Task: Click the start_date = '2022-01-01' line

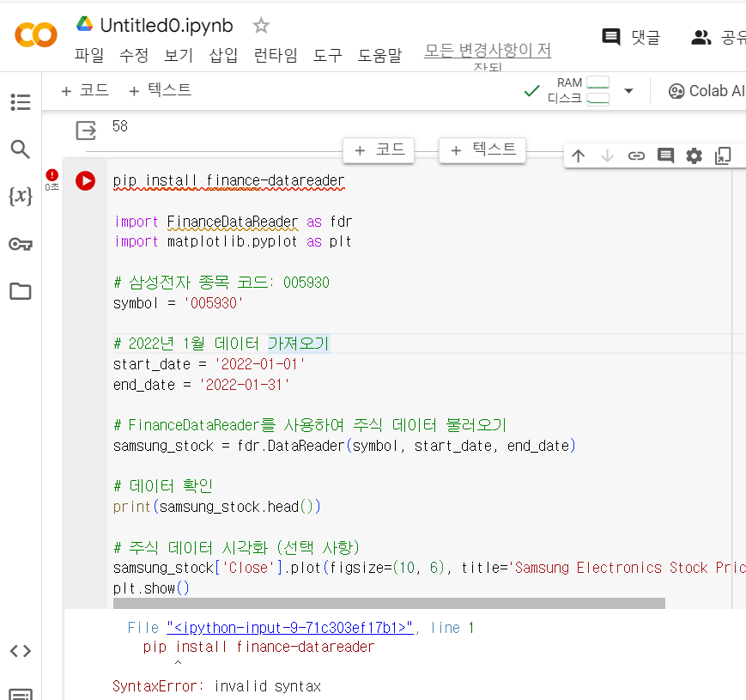Action: coord(209,364)
